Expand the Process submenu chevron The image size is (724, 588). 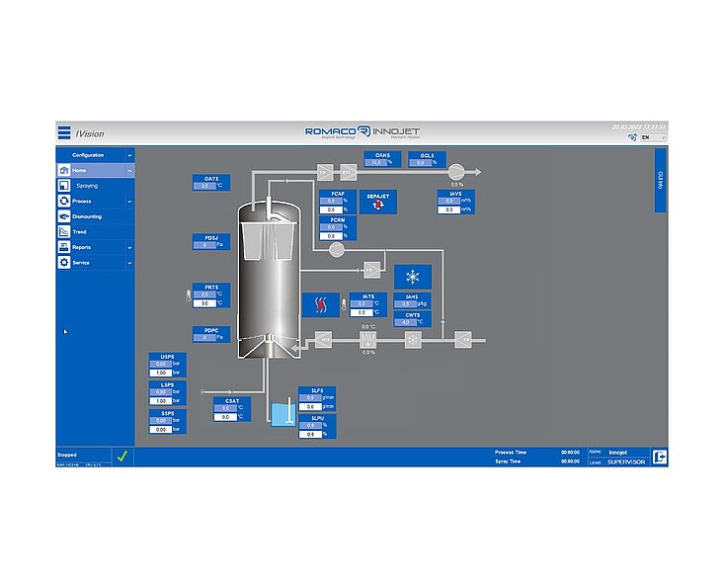(129, 202)
